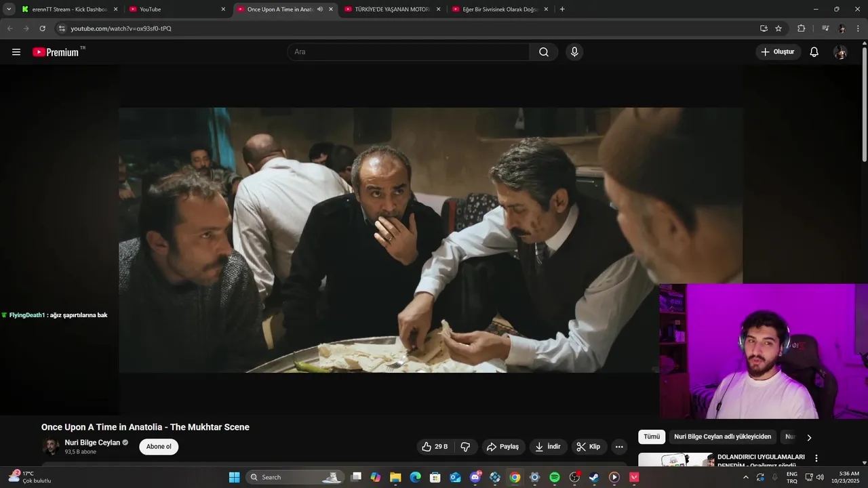
Task: Open options for DOLANDIRICI UYGULAMALARI video
Action: tap(816, 459)
